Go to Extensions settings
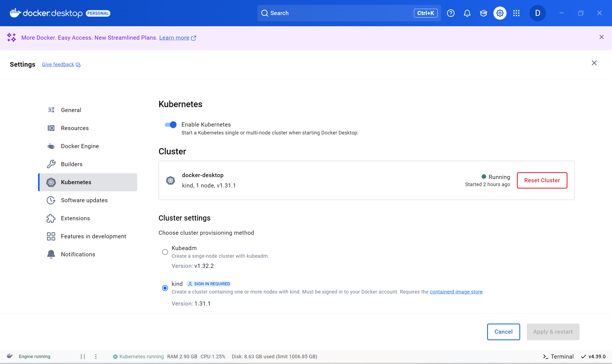 87,218
